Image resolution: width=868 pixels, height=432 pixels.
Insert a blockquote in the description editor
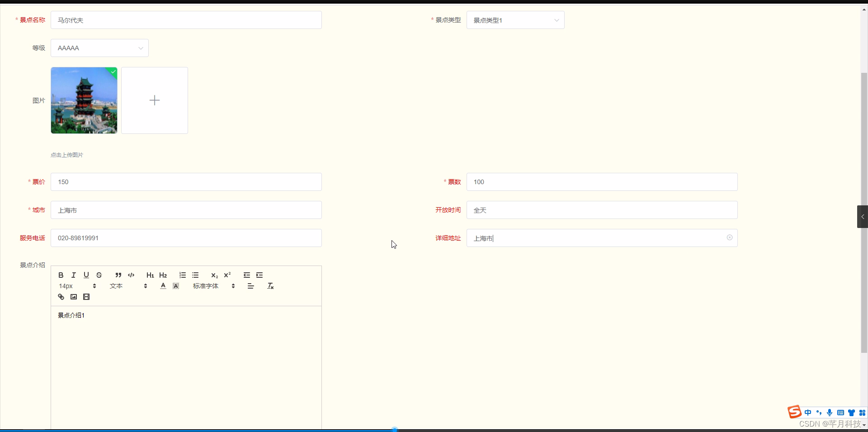(x=118, y=275)
